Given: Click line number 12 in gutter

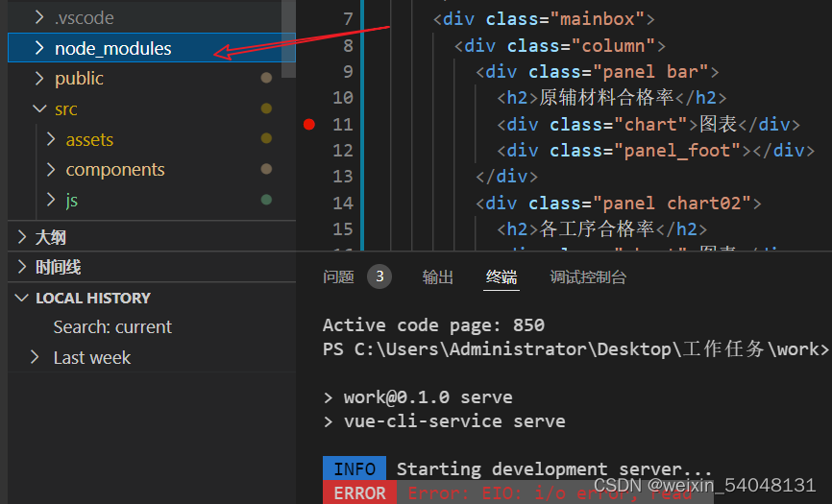Looking at the screenshot, I should click(x=343, y=151).
